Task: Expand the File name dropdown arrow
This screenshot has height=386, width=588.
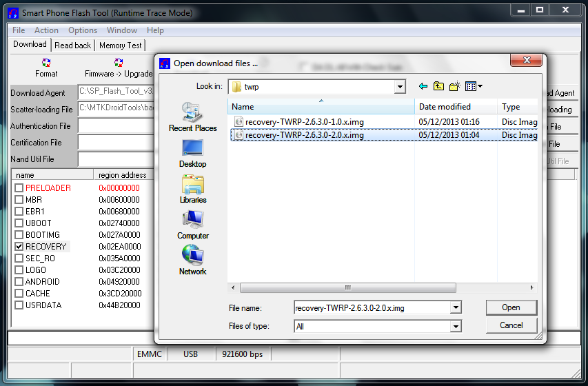Action: pyautogui.click(x=456, y=308)
